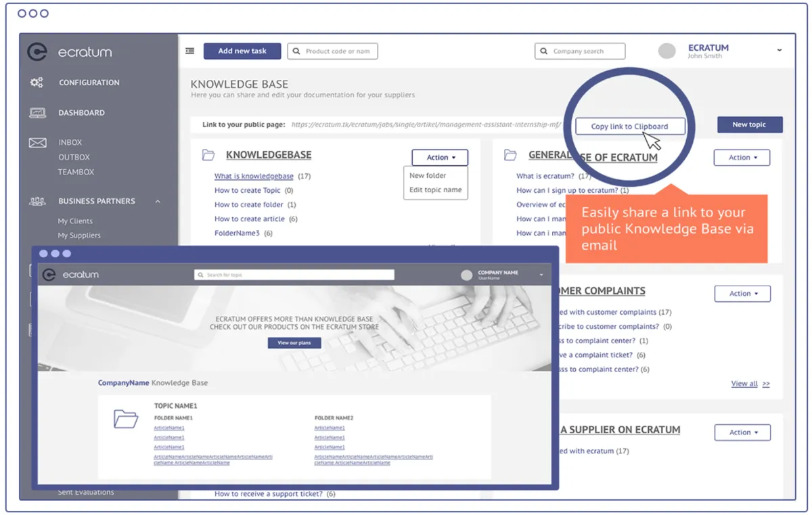Click magnifier icon in Product code field
Viewport: 812px width, 515px height.
[296, 51]
